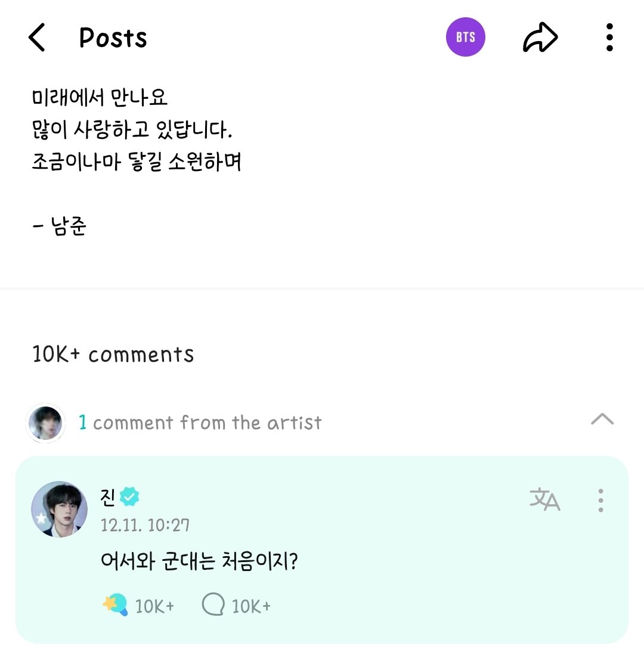The image size is (644, 661).
Task: Tap the comment text 어서와 군대는 처음이지?
Action: (x=199, y=561)
